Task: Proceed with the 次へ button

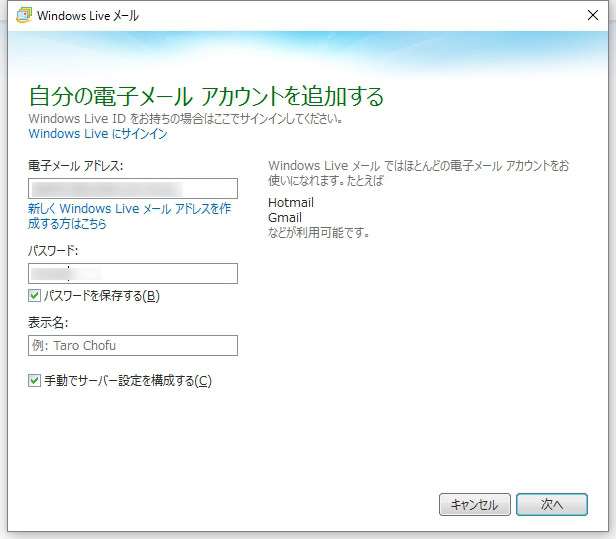Action: click(x=551, y=505)
